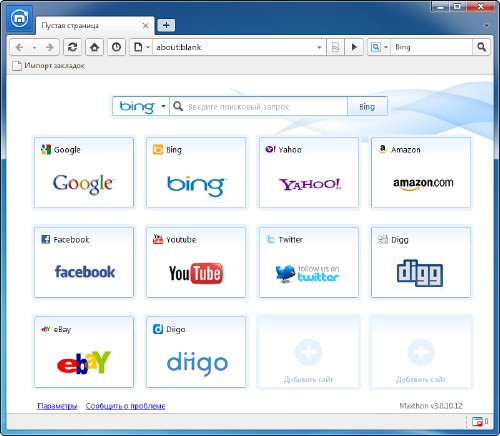
Task: Click the go/play arrow next to address bar
Action: click(x=354, y=47)
